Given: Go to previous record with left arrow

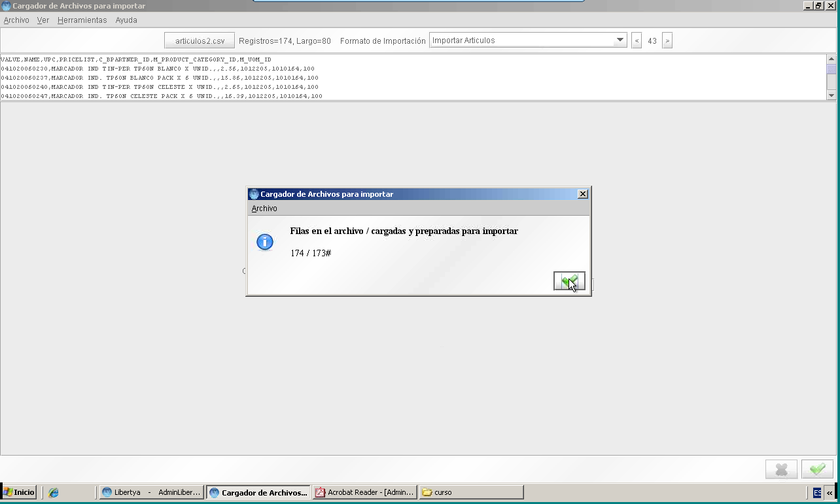Looking at the screenshot, I should (x=637, y=41).
